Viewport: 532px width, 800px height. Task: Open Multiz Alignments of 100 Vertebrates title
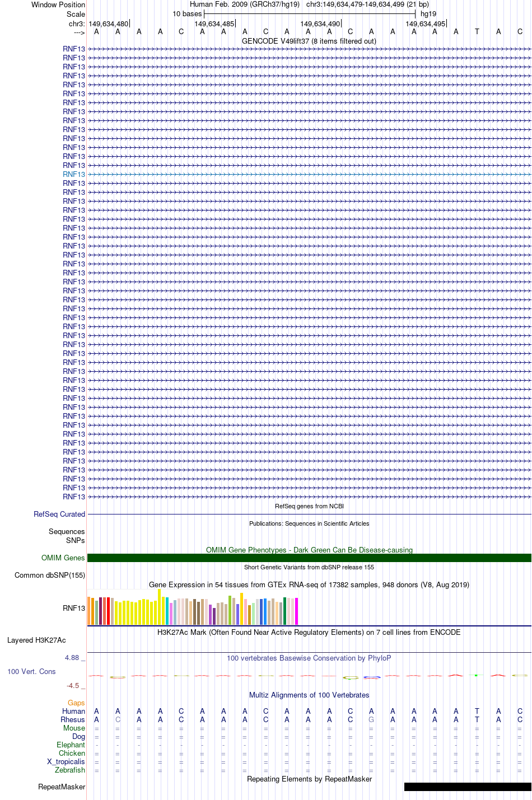coord(309,695)
